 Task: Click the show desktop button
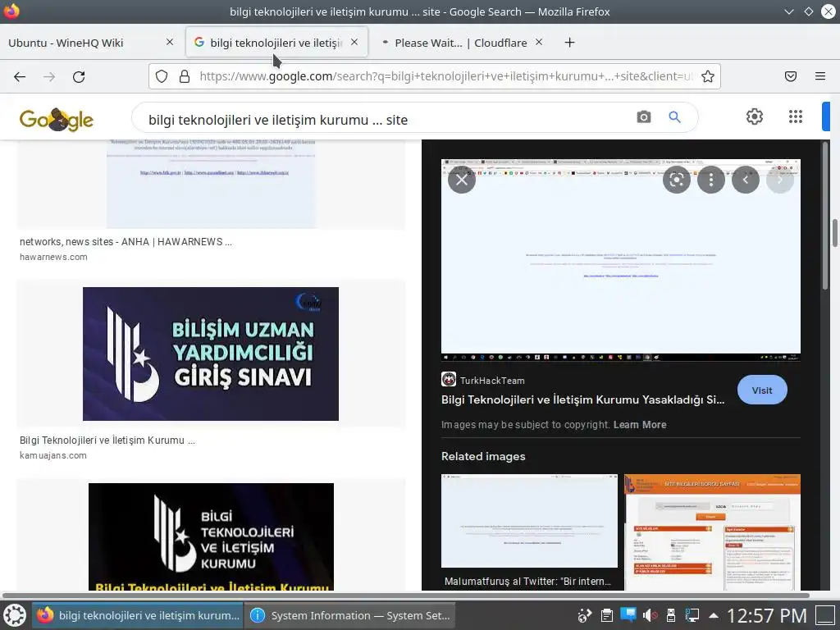click(825, 615)
